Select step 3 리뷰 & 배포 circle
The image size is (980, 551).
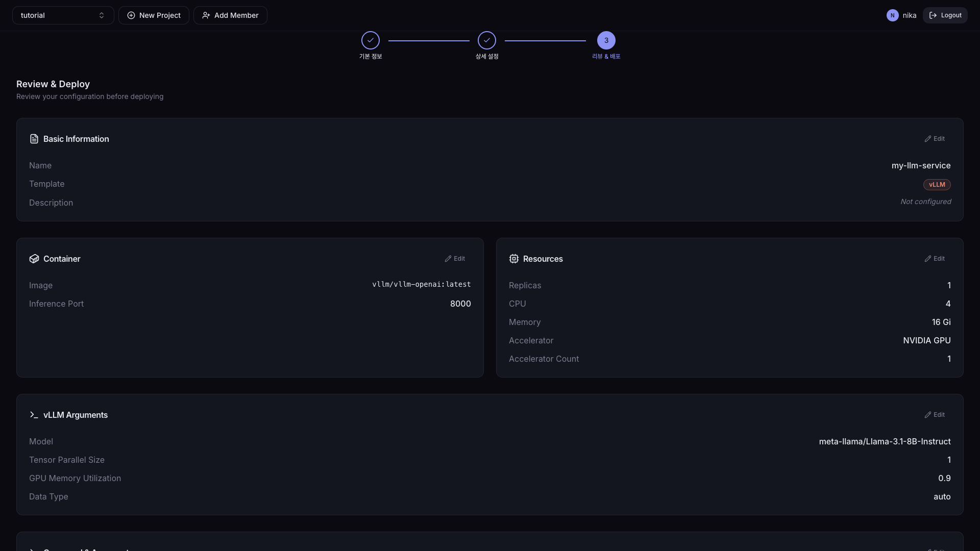(606, 40)
